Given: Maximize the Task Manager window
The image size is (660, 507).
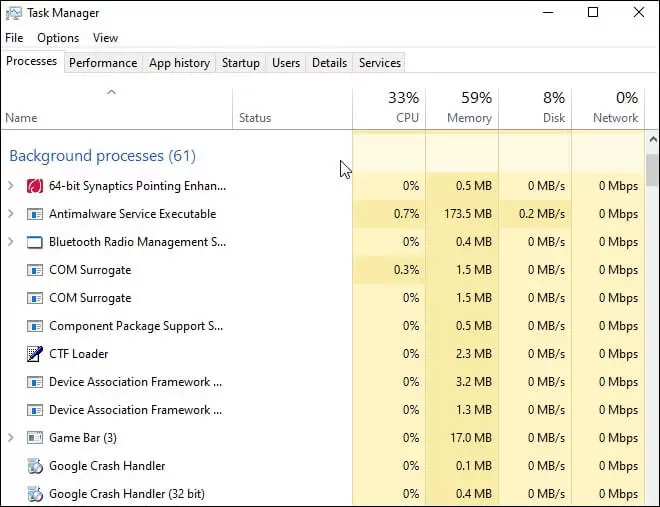Looking at the screenshot, I should pyautogui.click(x=593, y=12).
